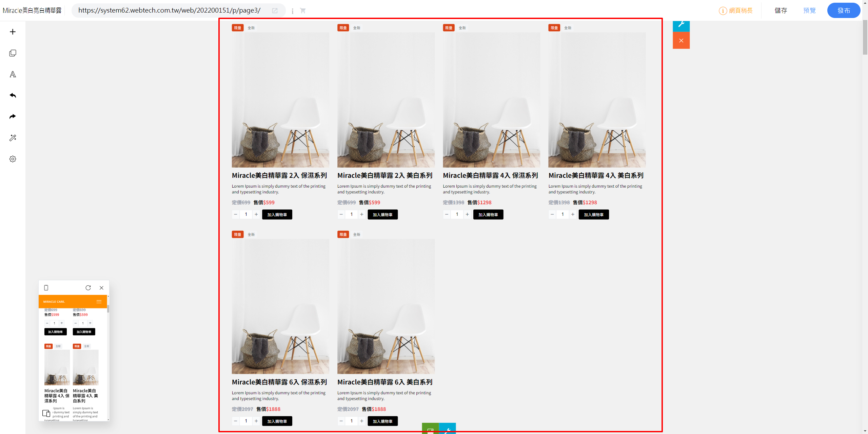The height and width of the screenshot is (434, 868).
Task: Open the pages copy icon in sidebar
Action: pyautogui.click(x=13, y=53)
